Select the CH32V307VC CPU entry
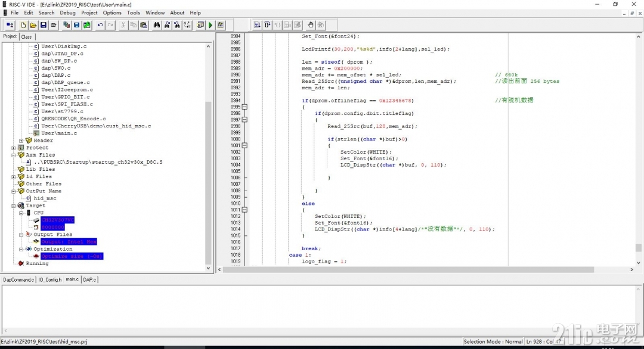Viewport: 644px width, 349px height. (x=57, y=220)
